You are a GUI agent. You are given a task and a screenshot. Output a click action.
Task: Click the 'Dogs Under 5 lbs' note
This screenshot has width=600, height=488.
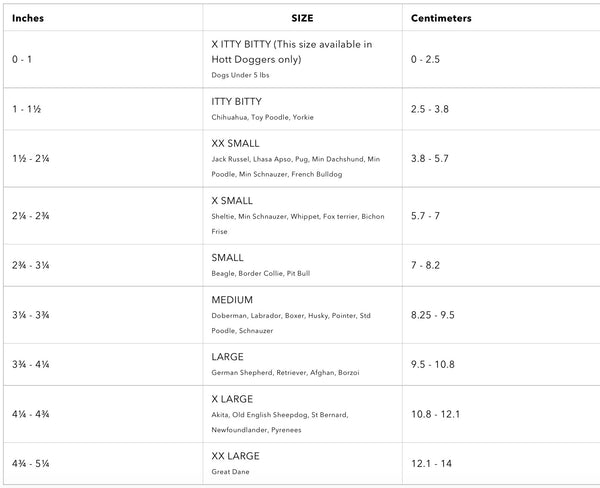pyautogui.click(x=241, y=75)
